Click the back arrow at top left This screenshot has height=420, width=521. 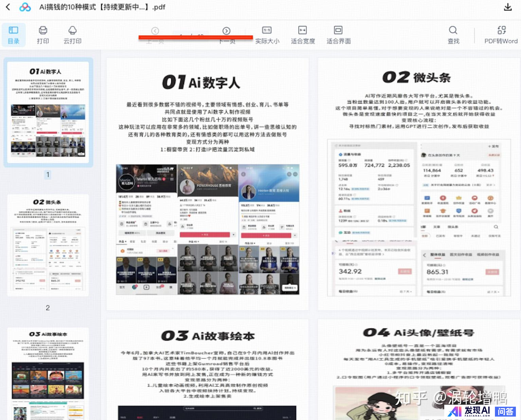point(8,7)
